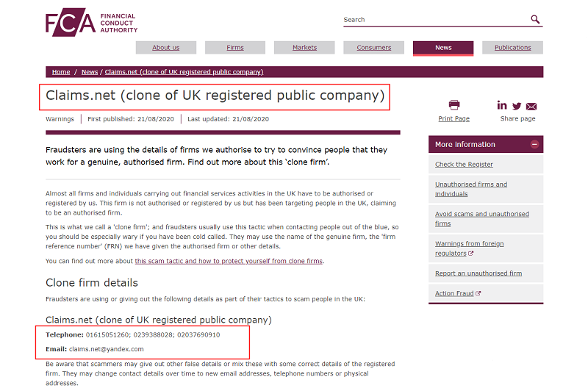Share page via email envelope icon

(531, 106)
